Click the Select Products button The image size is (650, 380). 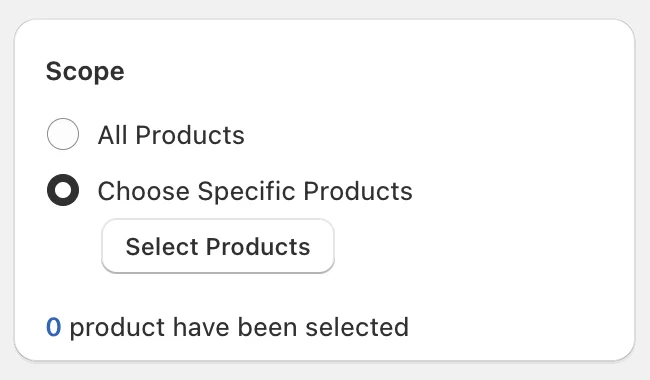click(218, 246)
